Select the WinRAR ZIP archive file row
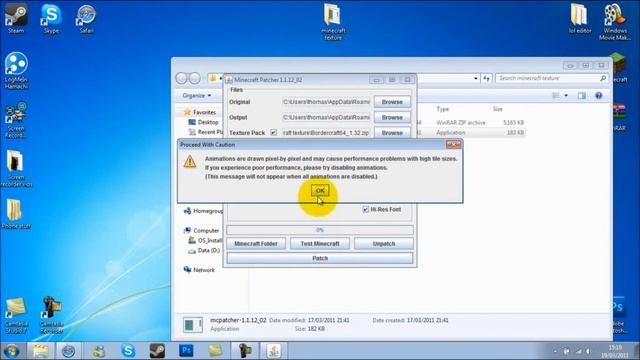 coord(471,122)
